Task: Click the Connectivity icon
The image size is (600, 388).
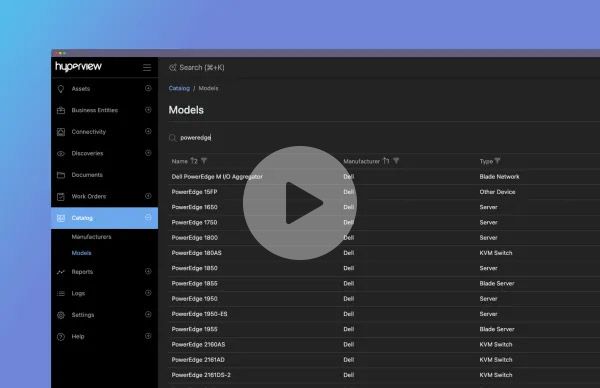Action: click(x=61, y=132)
